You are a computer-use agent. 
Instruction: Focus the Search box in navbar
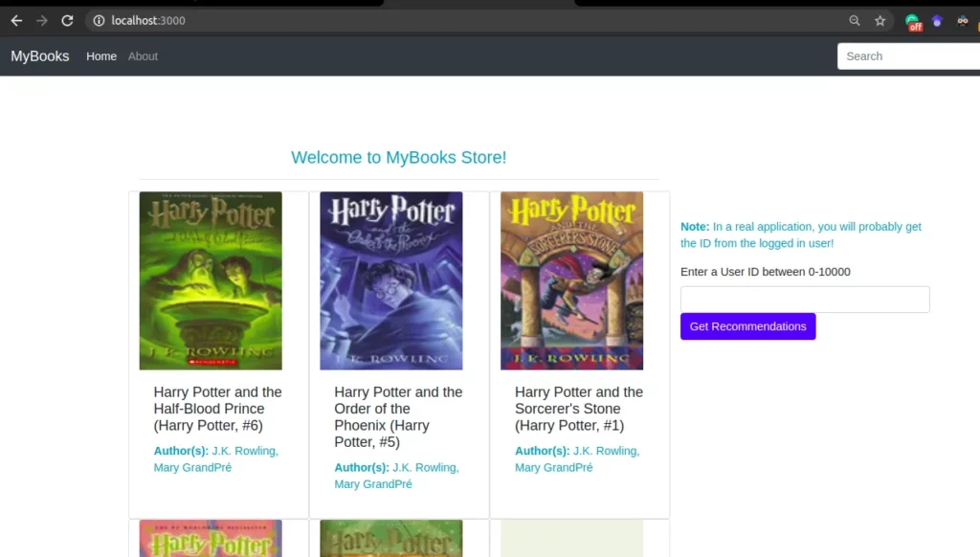point(909,56)
